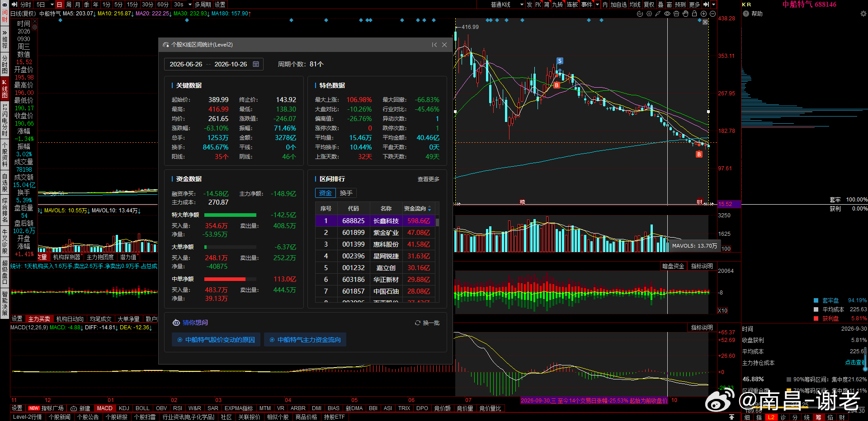Screen dimensions: 868x421
Task: Click the robot icon beside 新建
Action: pyautogui.click(x=74, y=408)
